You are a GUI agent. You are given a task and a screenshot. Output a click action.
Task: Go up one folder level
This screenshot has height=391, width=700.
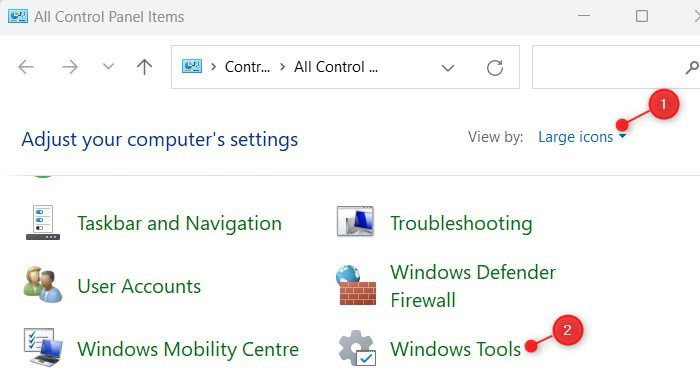[144, 67]
